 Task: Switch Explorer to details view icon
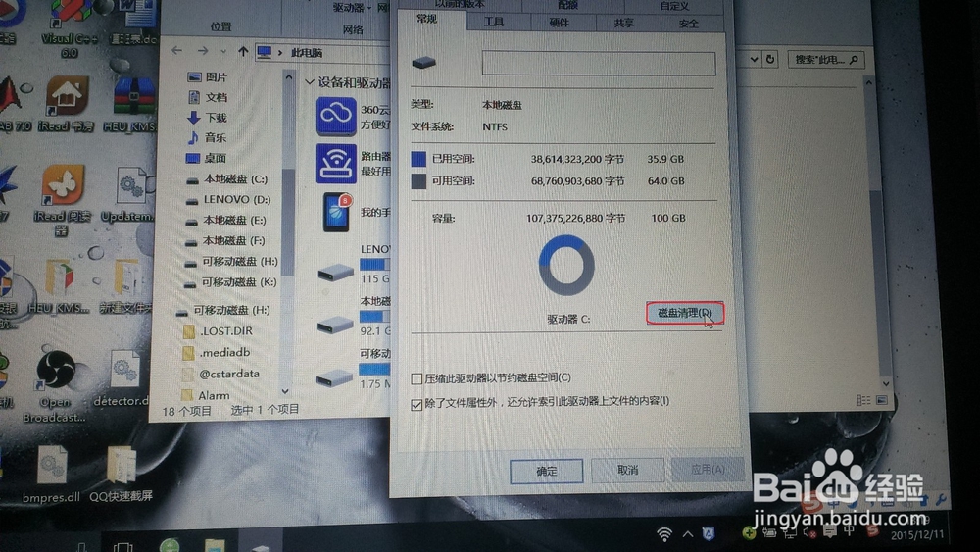[863, 400]
